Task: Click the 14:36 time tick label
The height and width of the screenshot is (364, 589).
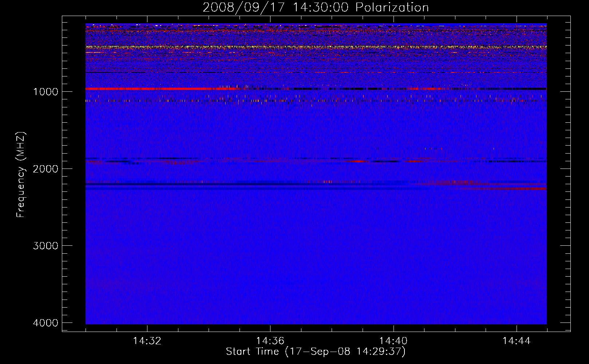Action: 270,341
